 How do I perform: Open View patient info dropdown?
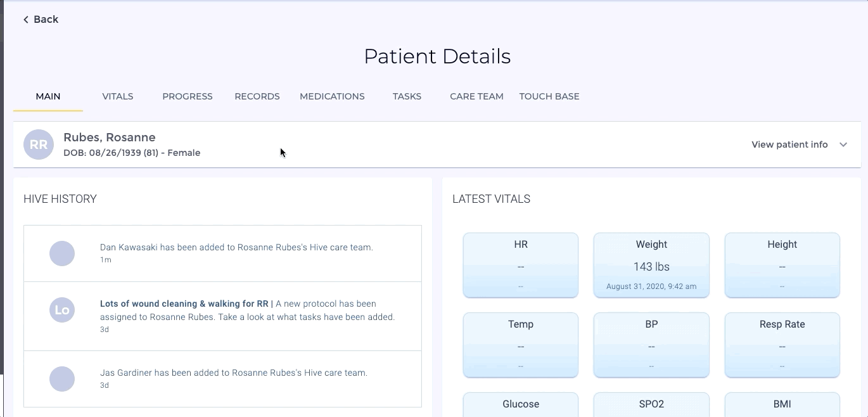point(789,144)
